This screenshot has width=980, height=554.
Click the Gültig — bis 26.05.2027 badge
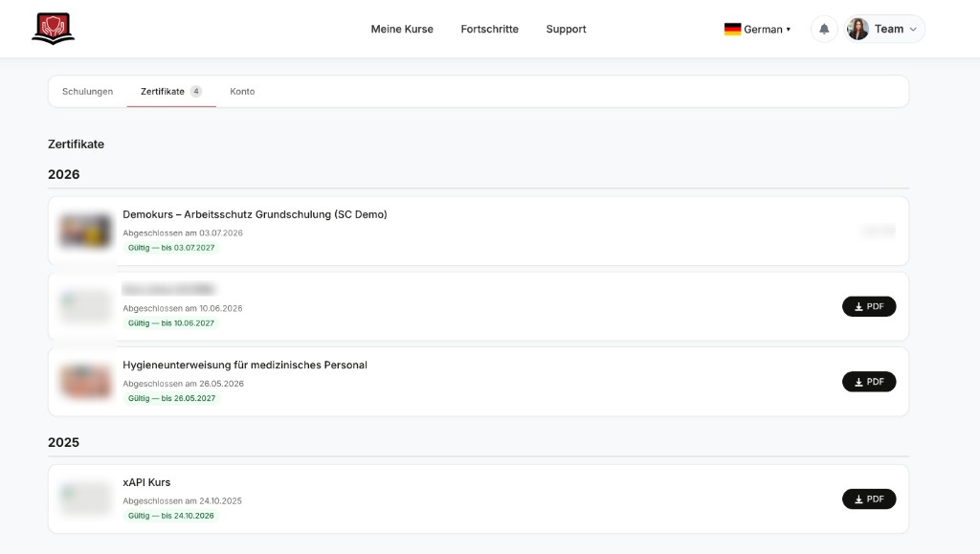pos(171,398)
